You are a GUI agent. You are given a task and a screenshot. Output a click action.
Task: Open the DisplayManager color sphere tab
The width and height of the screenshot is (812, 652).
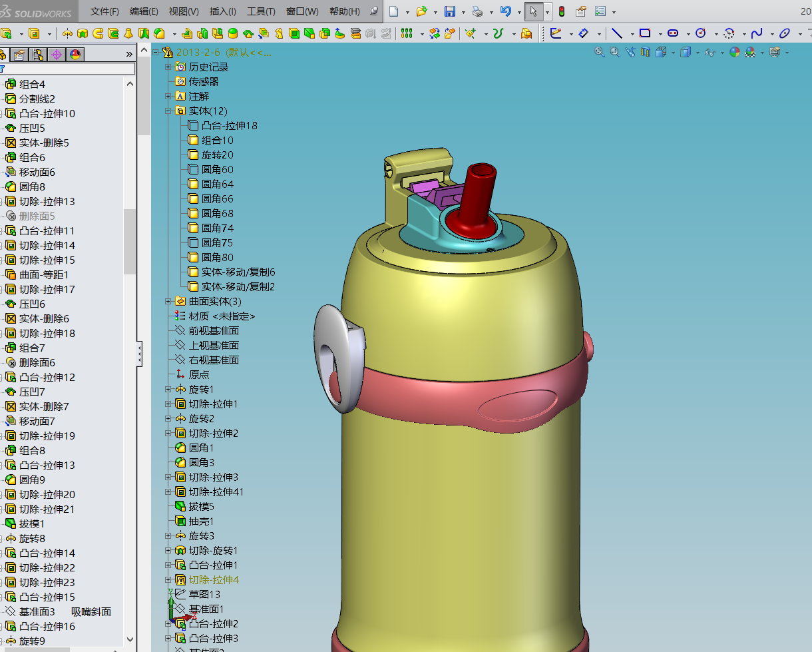75,55
